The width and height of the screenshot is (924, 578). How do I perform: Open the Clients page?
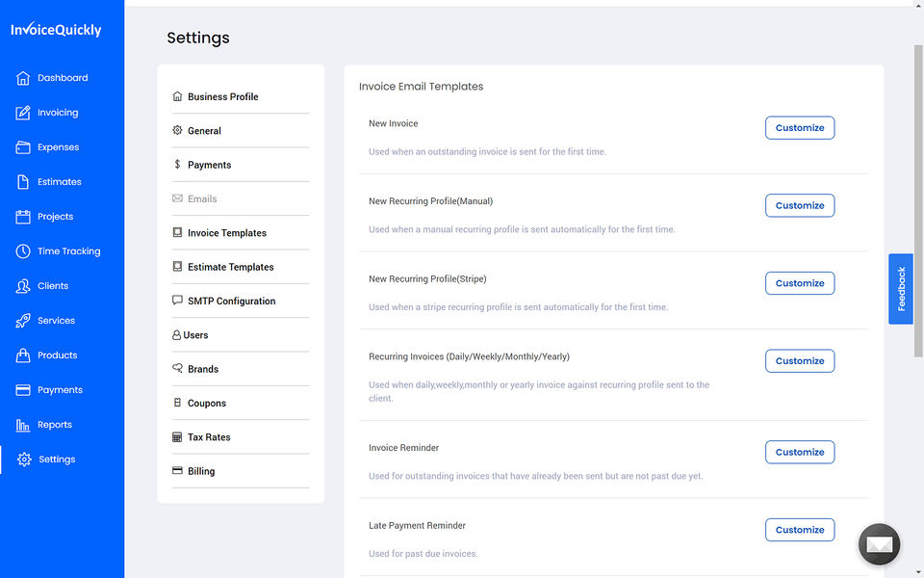53,286
